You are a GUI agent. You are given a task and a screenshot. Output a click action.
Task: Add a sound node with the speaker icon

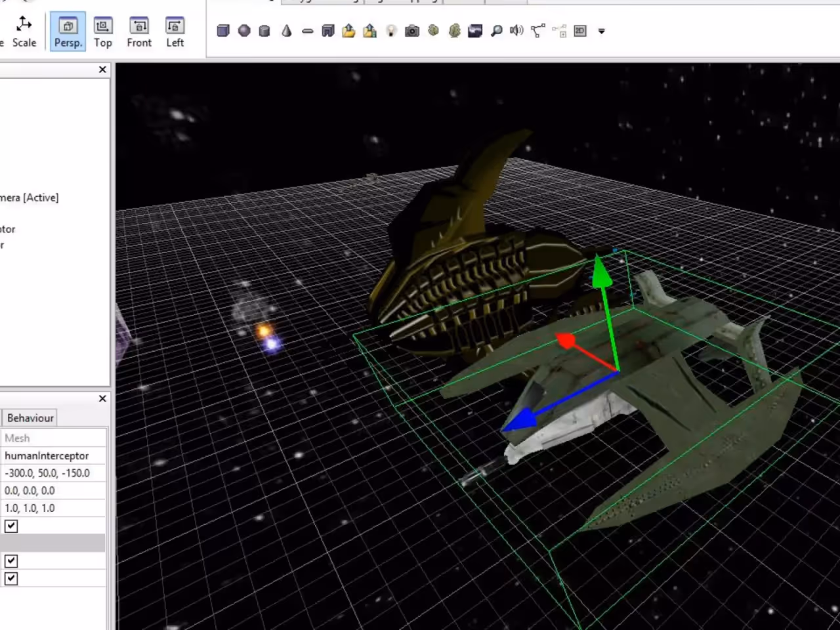517,30
